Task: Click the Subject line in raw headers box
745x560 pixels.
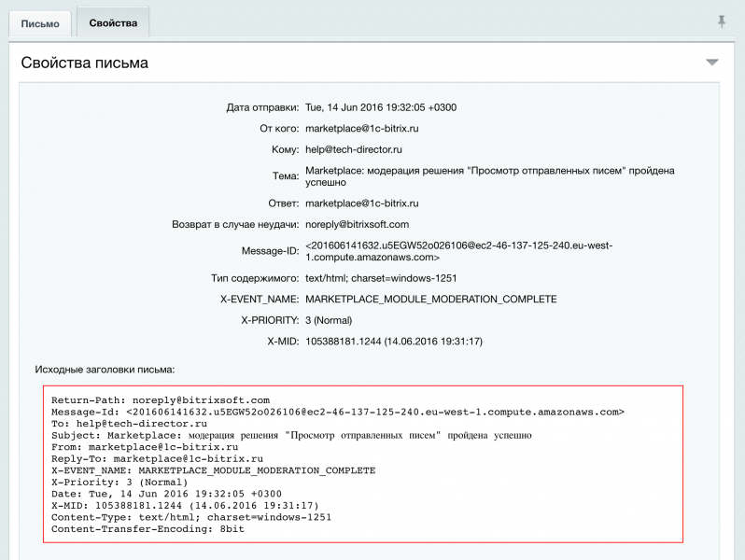Action: 291,435
